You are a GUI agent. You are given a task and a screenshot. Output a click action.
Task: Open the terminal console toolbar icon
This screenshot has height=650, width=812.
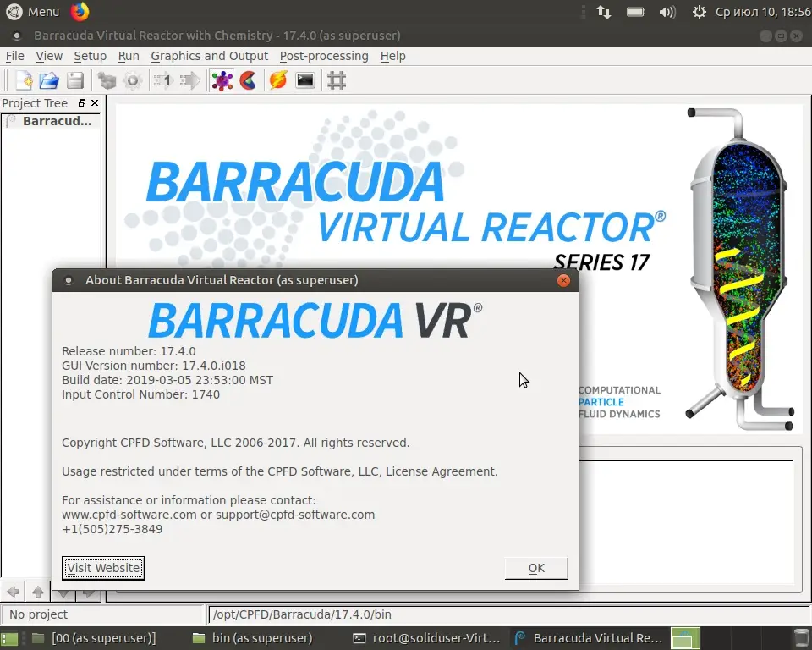click(x=305, y=80)
